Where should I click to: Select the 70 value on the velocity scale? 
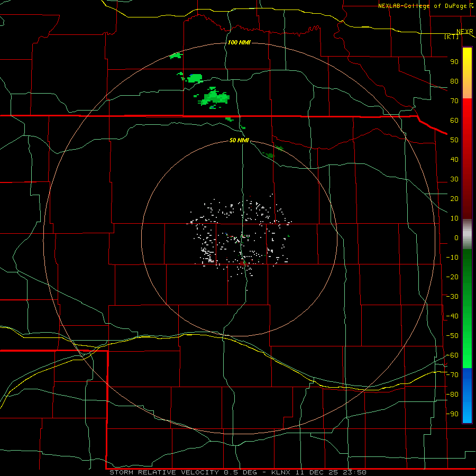point(454,101)
